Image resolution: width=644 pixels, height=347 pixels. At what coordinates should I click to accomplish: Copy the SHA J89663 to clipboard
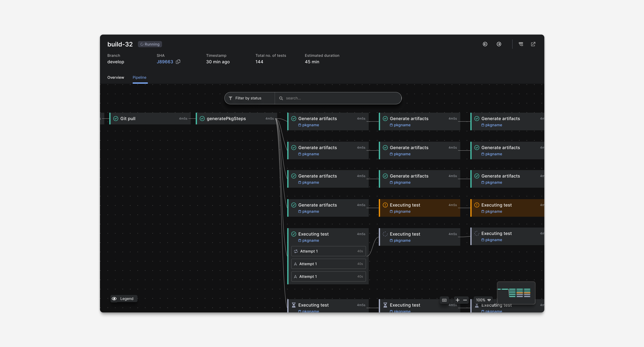tap(178, 62)
